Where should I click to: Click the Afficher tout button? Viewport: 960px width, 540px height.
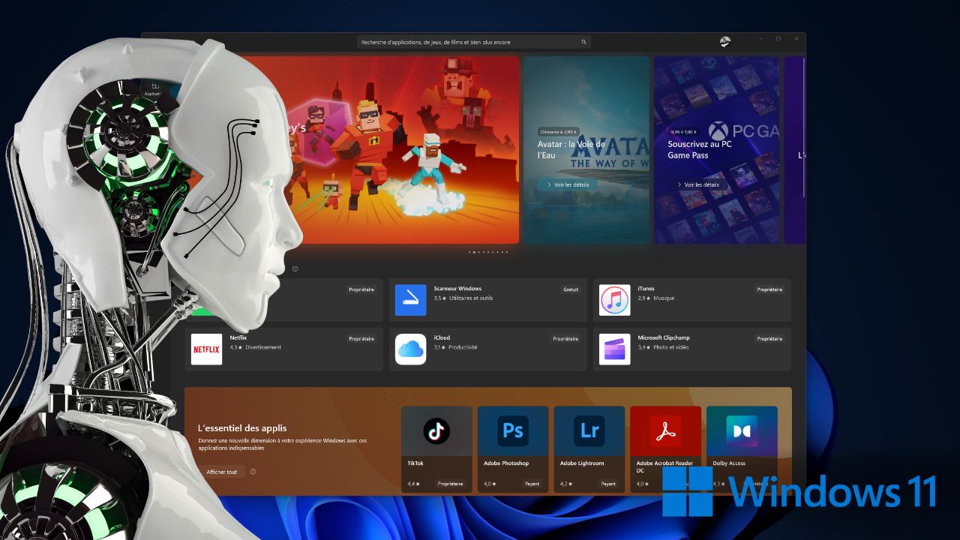point(222,471)
